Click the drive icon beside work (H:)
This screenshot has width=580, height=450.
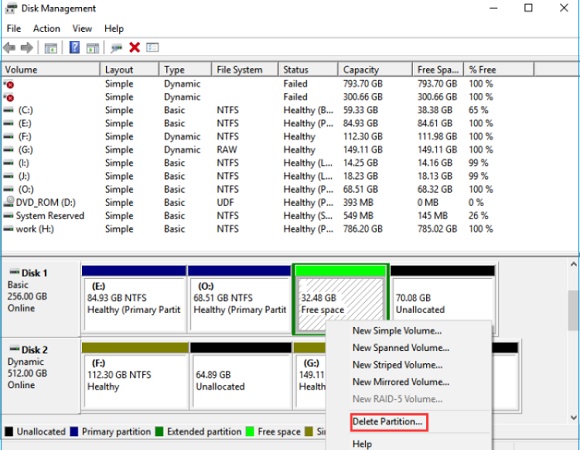(x=9, y=229)
